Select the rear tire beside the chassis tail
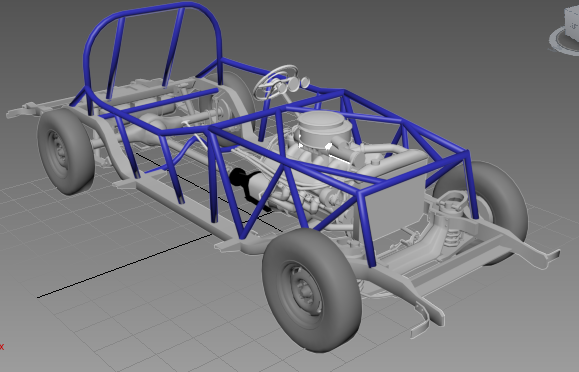This screenshot has height=372, width=579. tap(66, 151)
